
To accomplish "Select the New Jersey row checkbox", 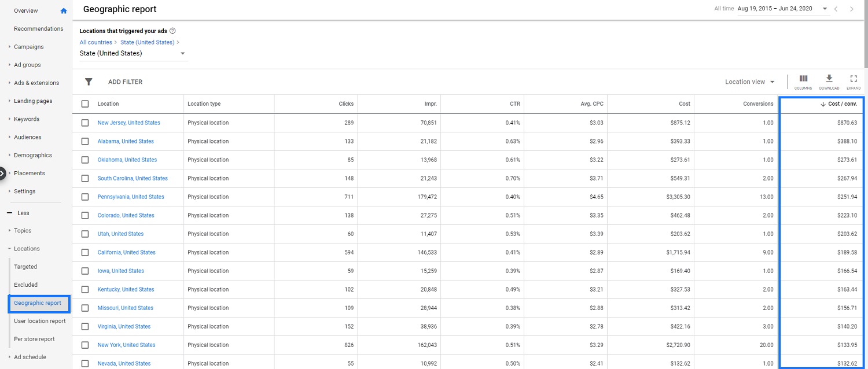I will [84, 122].
